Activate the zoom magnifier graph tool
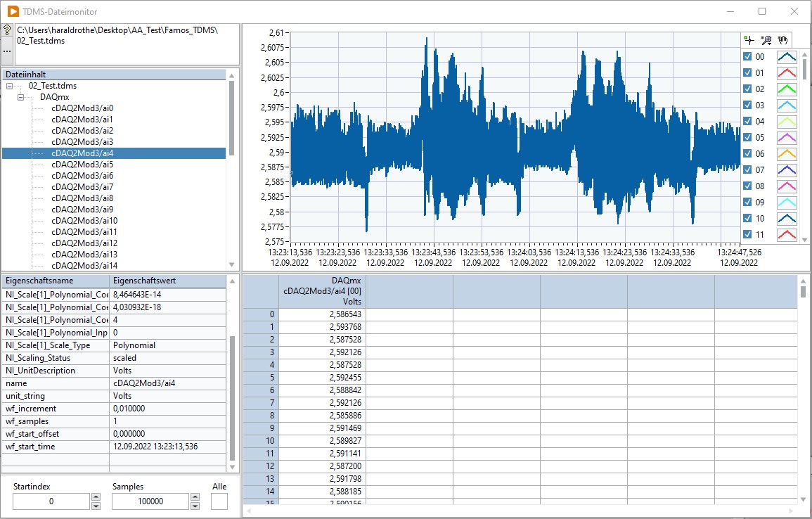This screenshot has height=519, width=812. pos(766,41)
